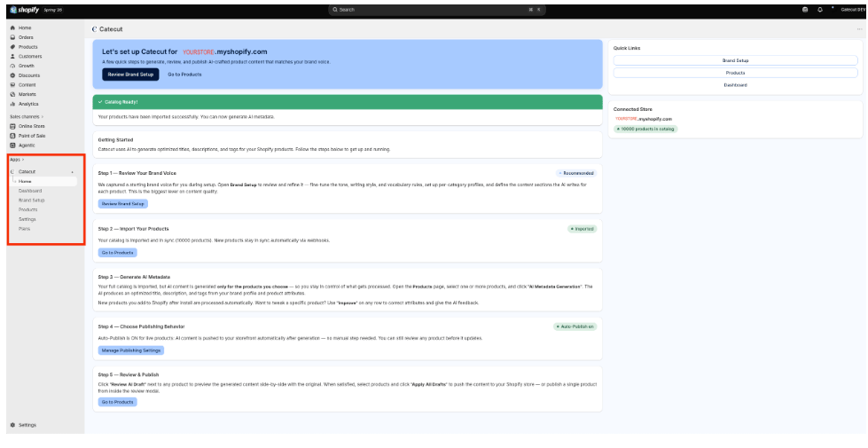
Task: Click Step 3 — Generate AI Metadata heading
Action: (x=134, y=277)
